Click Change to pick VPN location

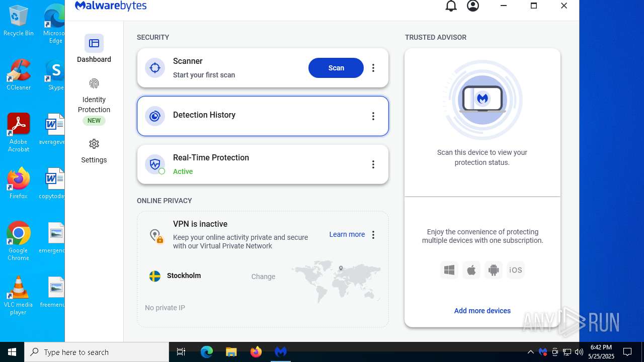263,277
